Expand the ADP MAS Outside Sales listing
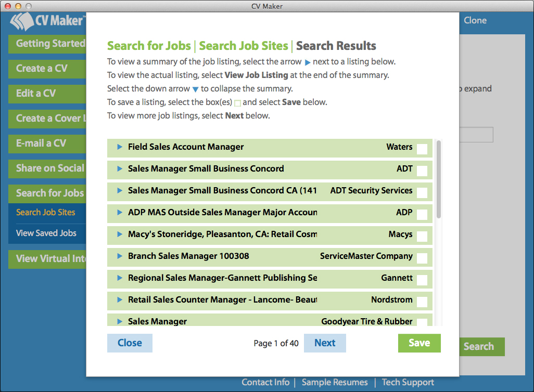The width and height of the screenshot is (534, 392). pos(119,213)
